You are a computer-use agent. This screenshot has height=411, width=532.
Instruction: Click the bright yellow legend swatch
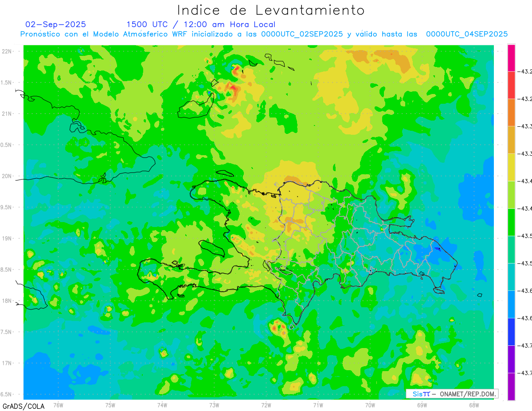511,167
